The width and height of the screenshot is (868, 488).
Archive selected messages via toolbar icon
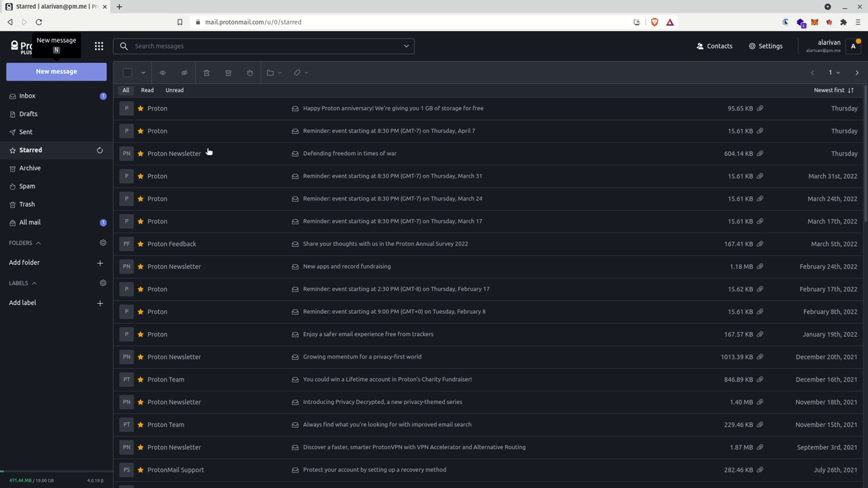click(x=228, y=73)
